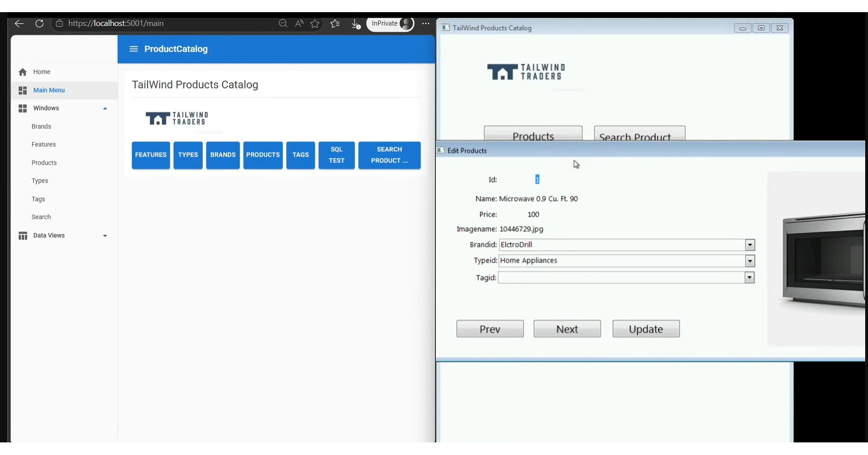
Task: Minimize the TailWind Products Catalog window
Action: click(x=743, y=28)
